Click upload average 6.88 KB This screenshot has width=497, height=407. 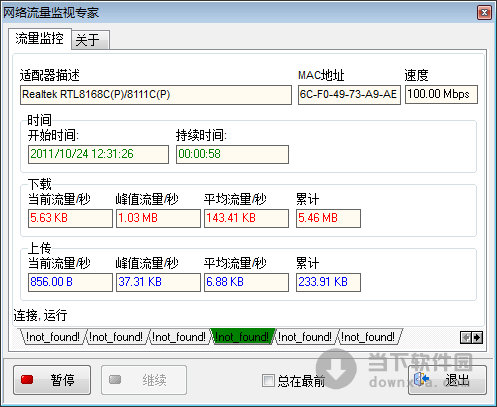246,282
